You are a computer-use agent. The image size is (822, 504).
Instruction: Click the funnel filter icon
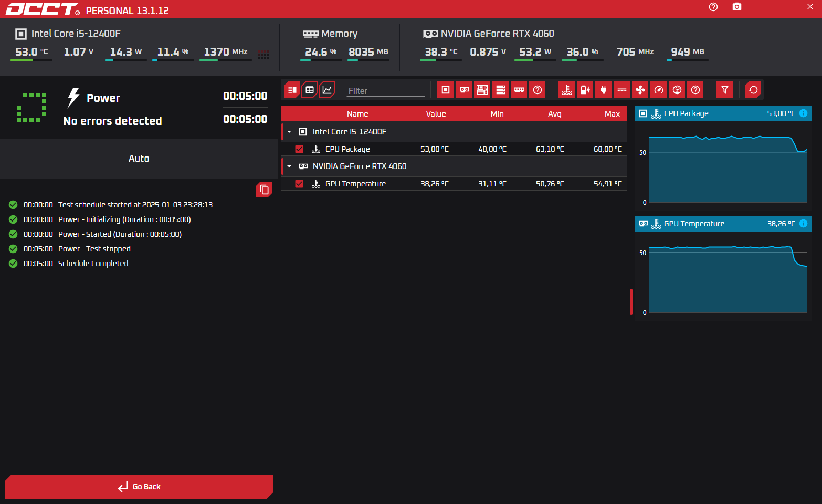tap(725, 90)
